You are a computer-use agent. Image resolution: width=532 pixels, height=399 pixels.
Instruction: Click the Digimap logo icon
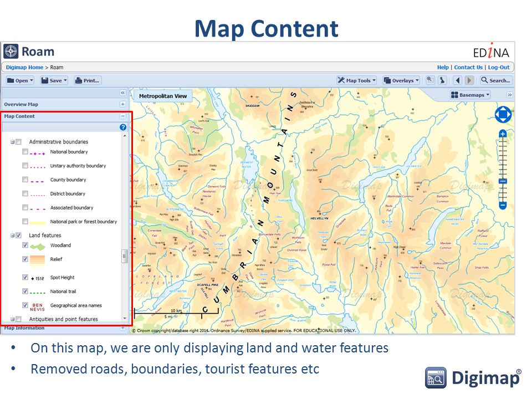point(436,377)
